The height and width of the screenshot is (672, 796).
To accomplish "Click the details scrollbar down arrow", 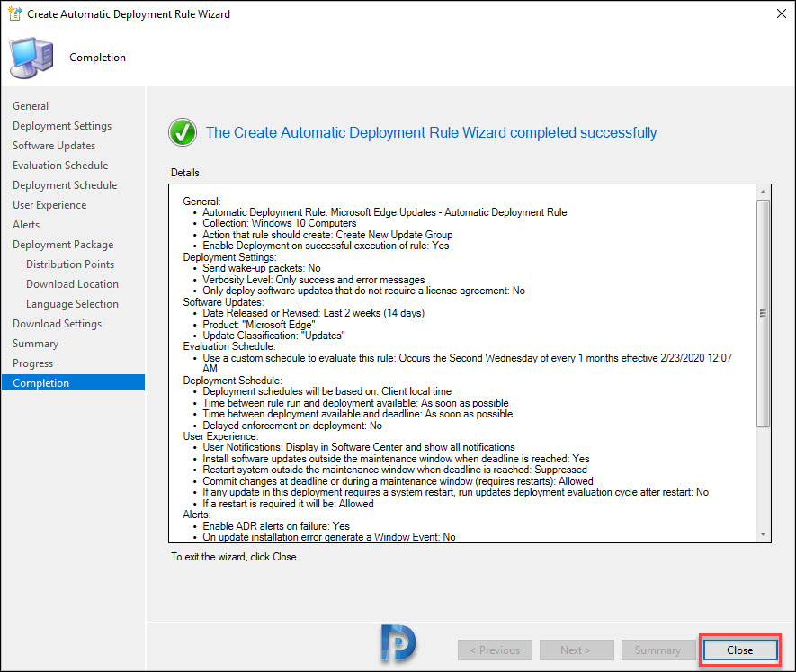I will click(x=763, y=534).
